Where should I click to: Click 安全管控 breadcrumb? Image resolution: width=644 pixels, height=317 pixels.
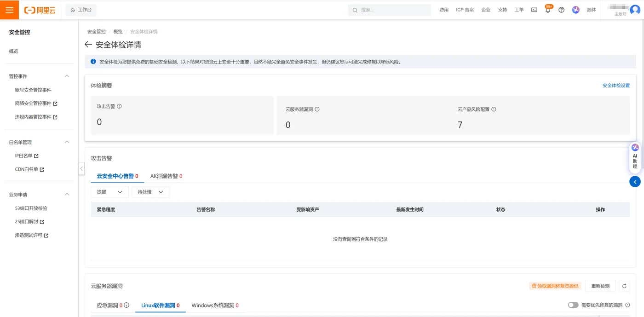[x=97, y=32]
